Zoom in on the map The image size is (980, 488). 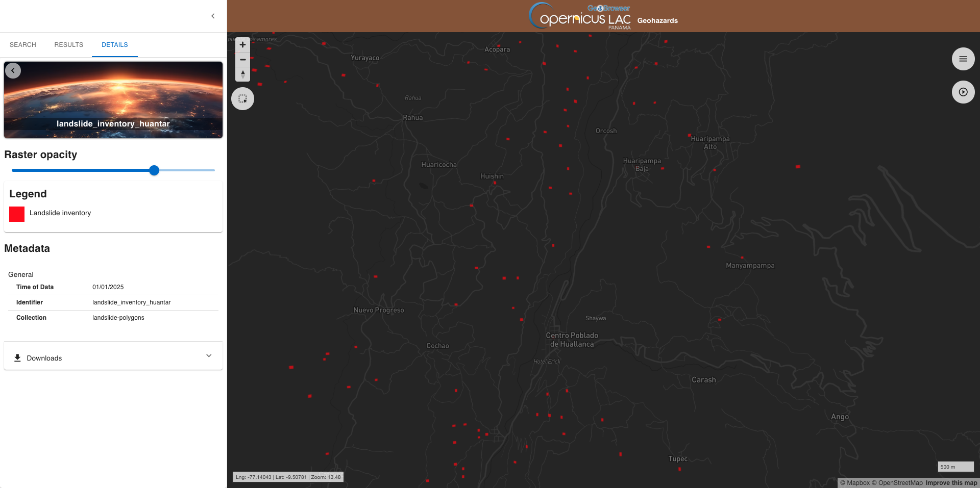click(242, 45)
